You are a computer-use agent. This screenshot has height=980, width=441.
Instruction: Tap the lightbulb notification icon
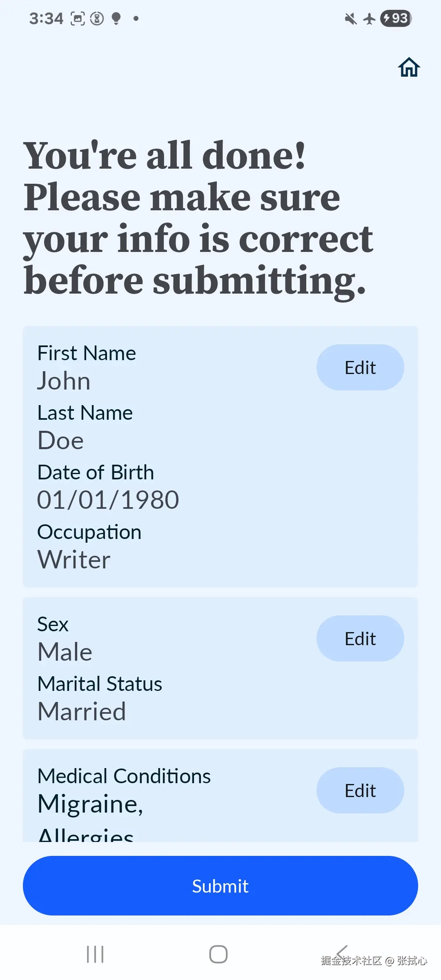pyautogui.click(x=116, y=19)
